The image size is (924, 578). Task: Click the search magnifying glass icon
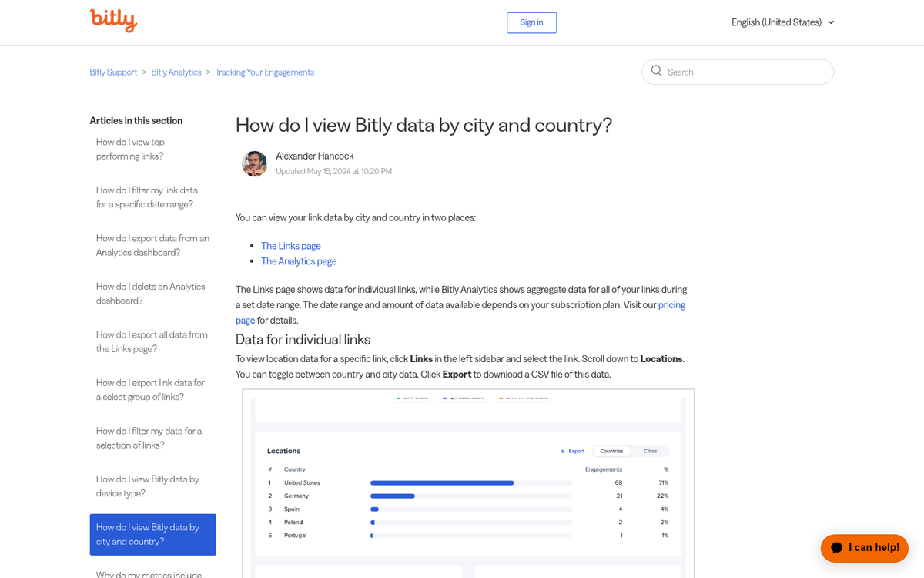coord(657,70)
